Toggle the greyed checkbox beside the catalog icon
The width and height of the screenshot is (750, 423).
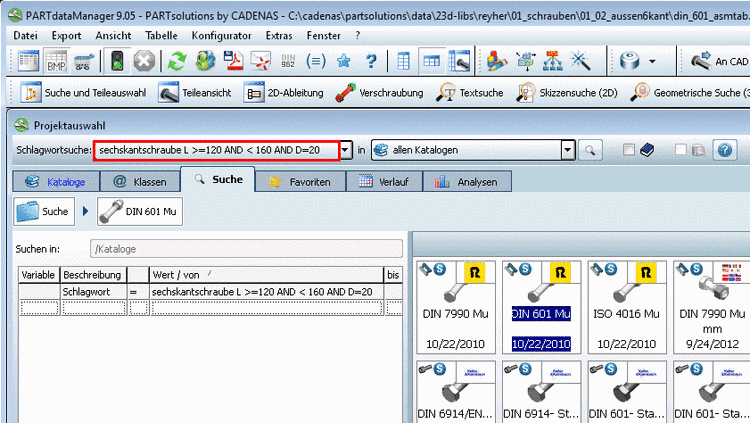(680, 150)
